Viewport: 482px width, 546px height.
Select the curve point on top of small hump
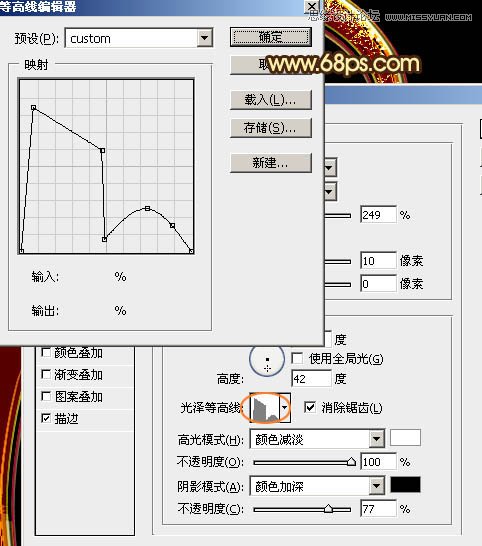[x=147, y=208]
